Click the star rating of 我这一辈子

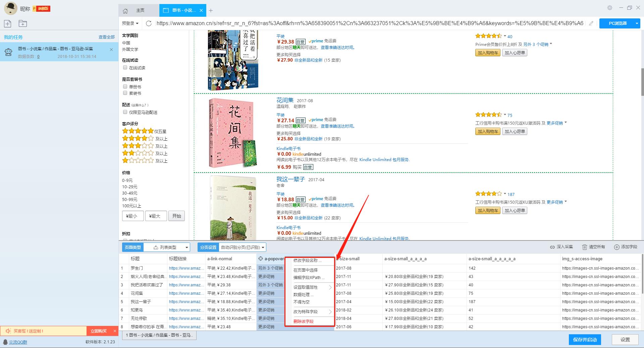488,194
